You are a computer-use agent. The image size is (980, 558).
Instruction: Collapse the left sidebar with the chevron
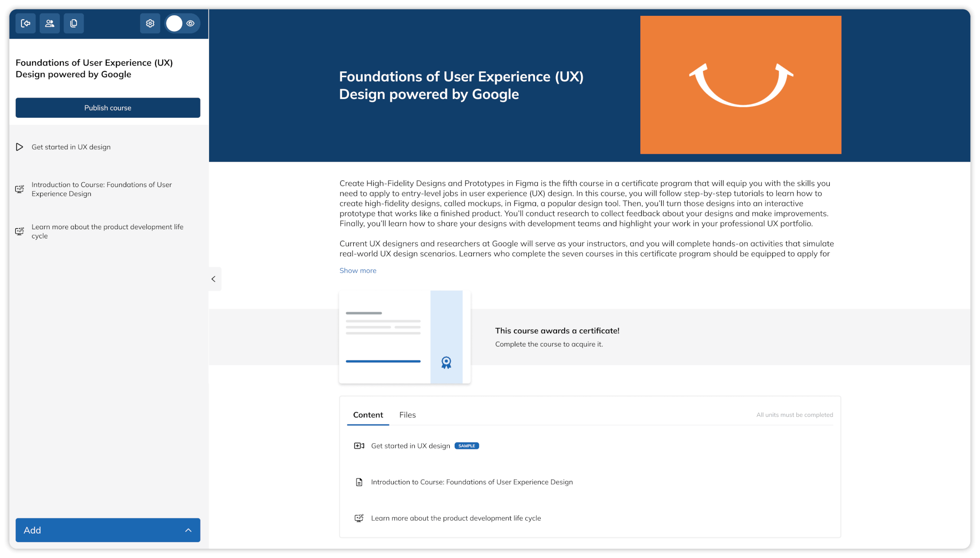tap(214, 279)
